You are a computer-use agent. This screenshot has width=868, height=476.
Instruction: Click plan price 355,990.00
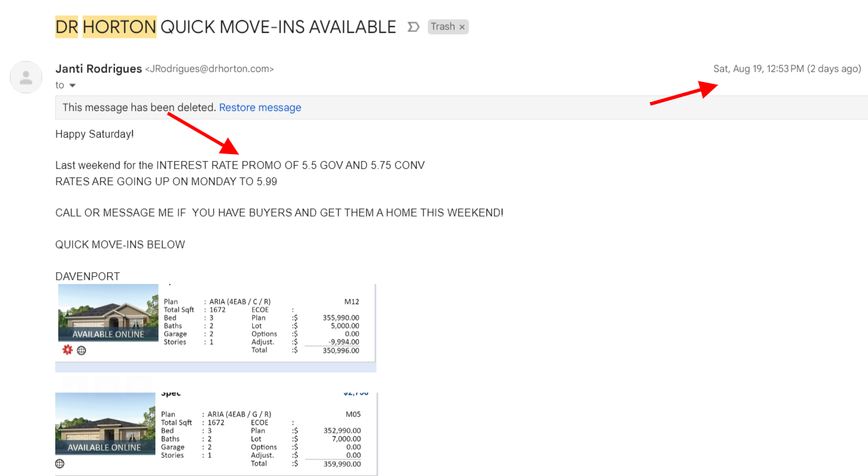click(341, 318)
